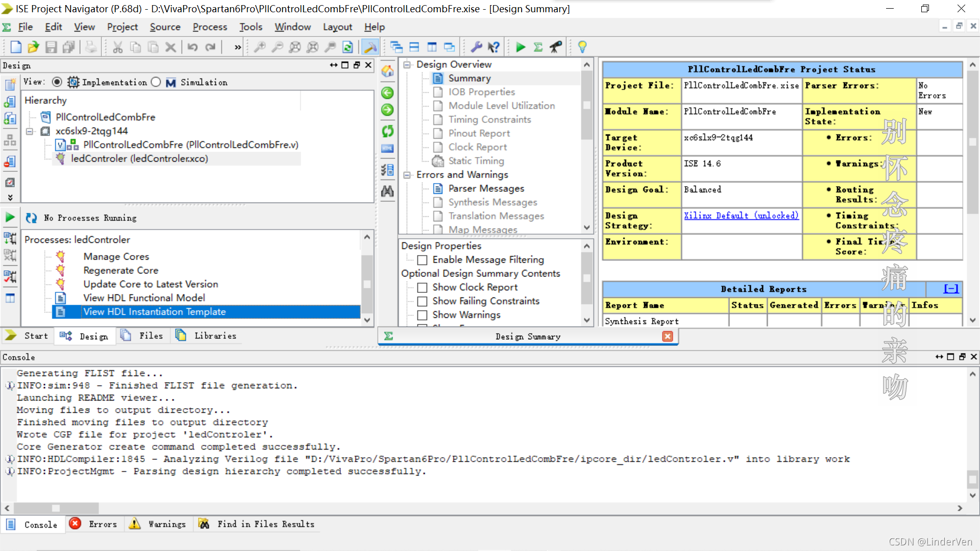Viewport: 980px width, 551px height.
Task: Switch to the Libraries tab
Action: [214, 336]
